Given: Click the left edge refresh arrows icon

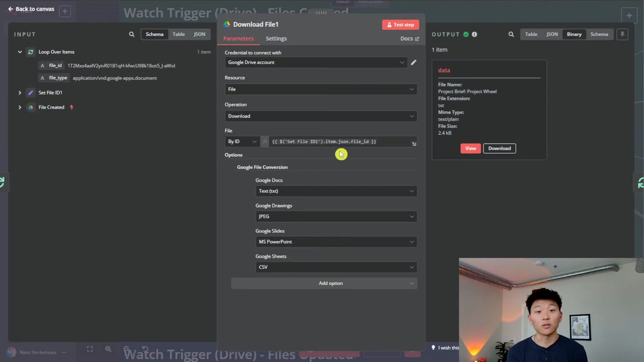Looking at the screenshot, I should (2, 182).
